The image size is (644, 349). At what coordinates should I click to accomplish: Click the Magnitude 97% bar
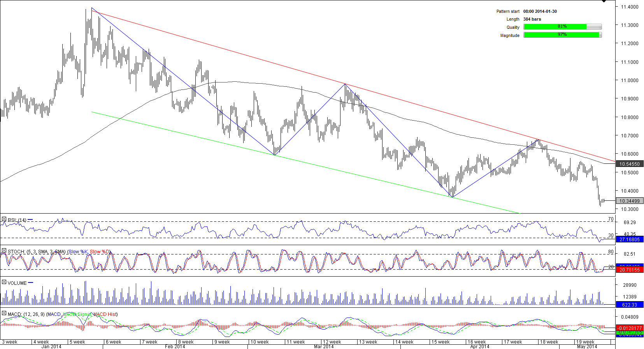point(562,35)
